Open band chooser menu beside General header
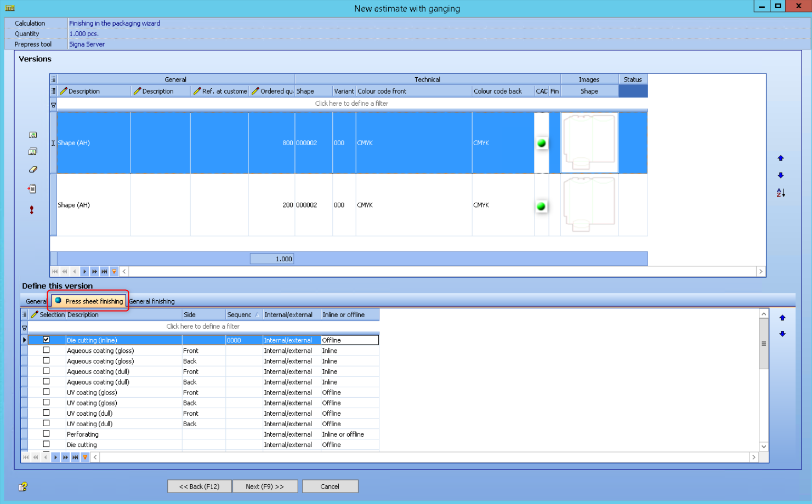This screenshot has width=812, height=504. tap(53, 79)
